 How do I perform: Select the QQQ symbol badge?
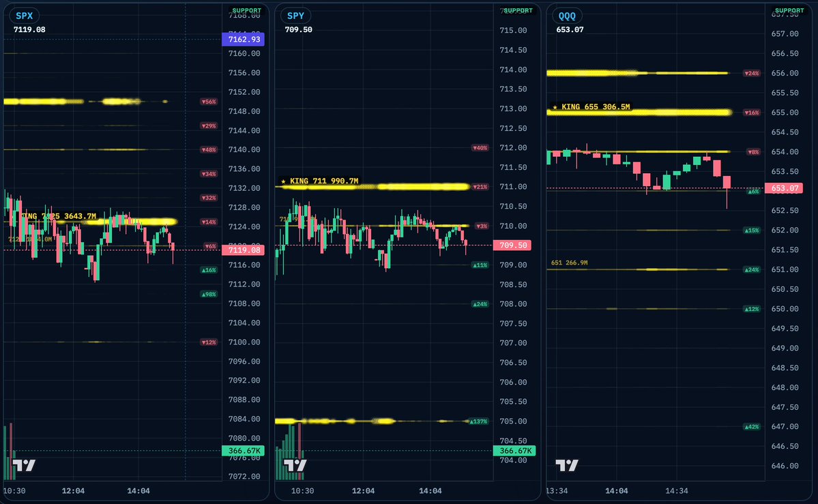566,16
